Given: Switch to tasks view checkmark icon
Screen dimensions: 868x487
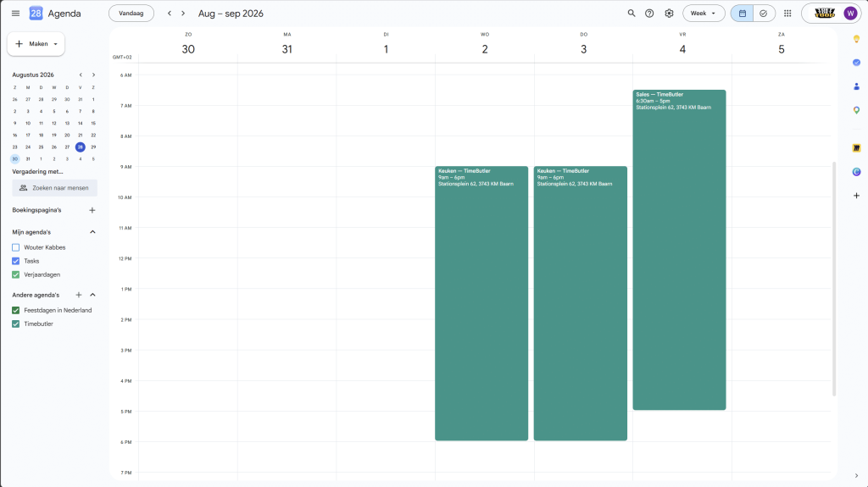Looking at the screenshot, I should (764, 14).
